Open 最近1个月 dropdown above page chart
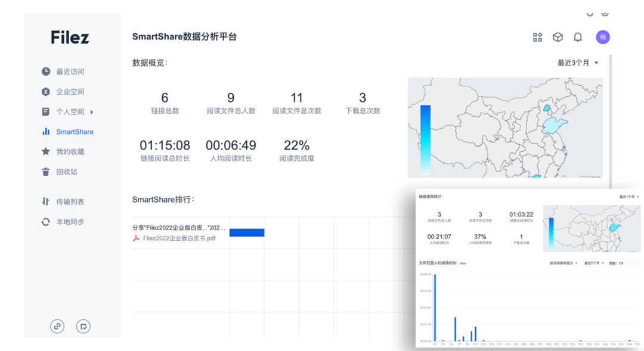 click(x=594, y=263)
